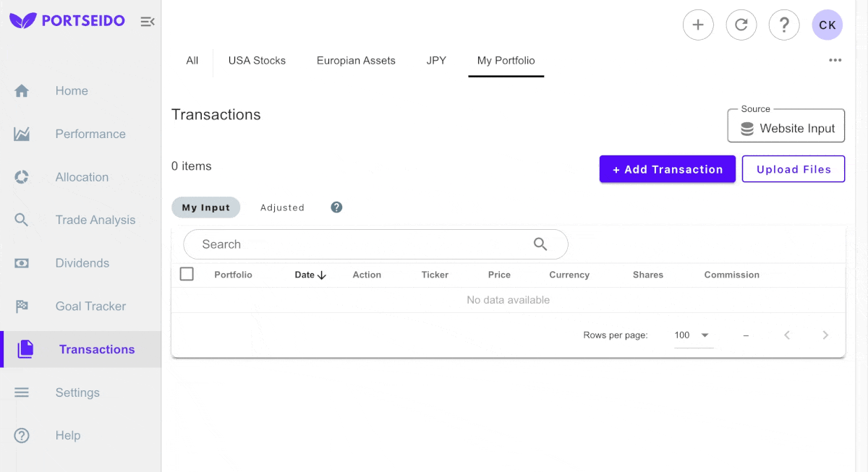The image size is (868, 472).
Task: Switch to Adjusted view
Action: coord(282,207)
